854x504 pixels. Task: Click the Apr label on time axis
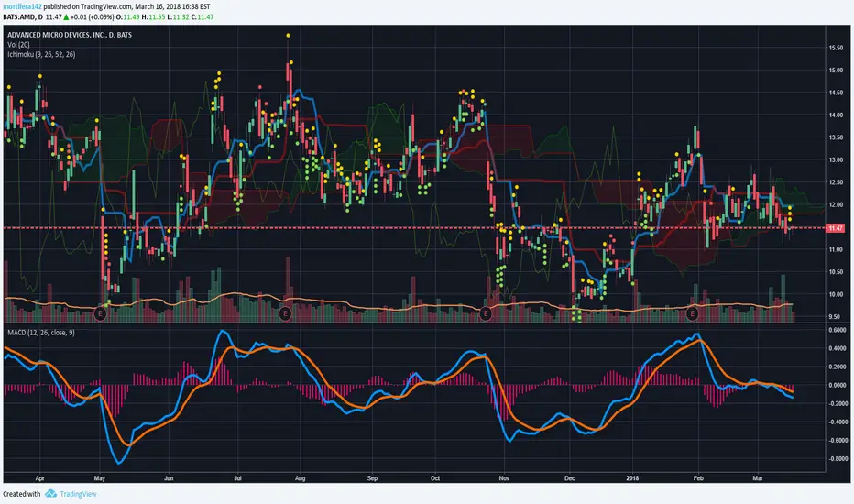click(x=39, y=478)
